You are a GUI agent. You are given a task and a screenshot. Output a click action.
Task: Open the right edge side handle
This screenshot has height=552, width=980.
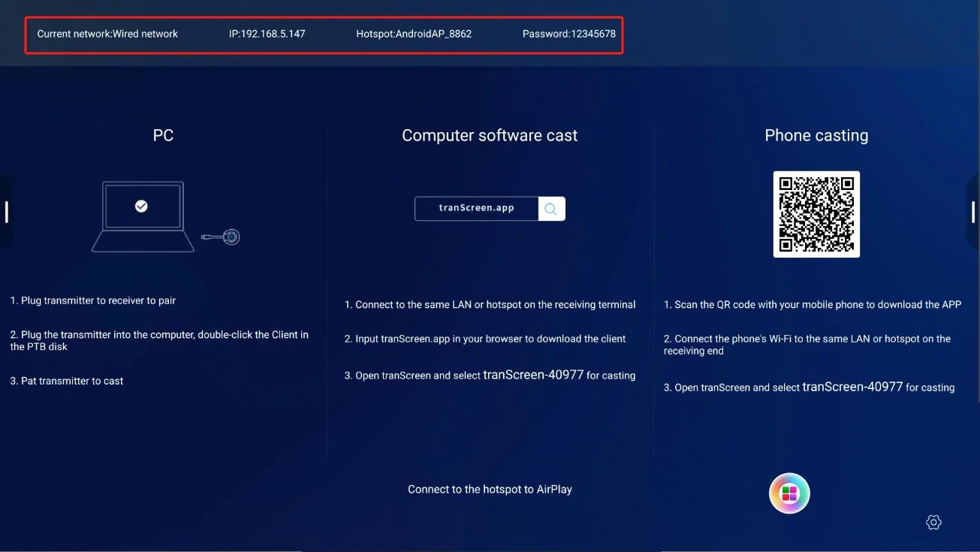[x=973, y=212]
